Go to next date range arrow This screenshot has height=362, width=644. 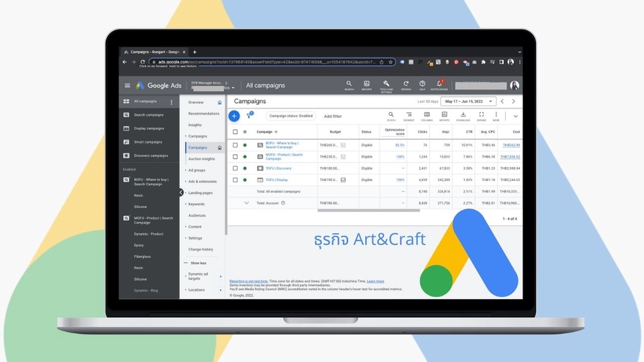pos(513,101)
